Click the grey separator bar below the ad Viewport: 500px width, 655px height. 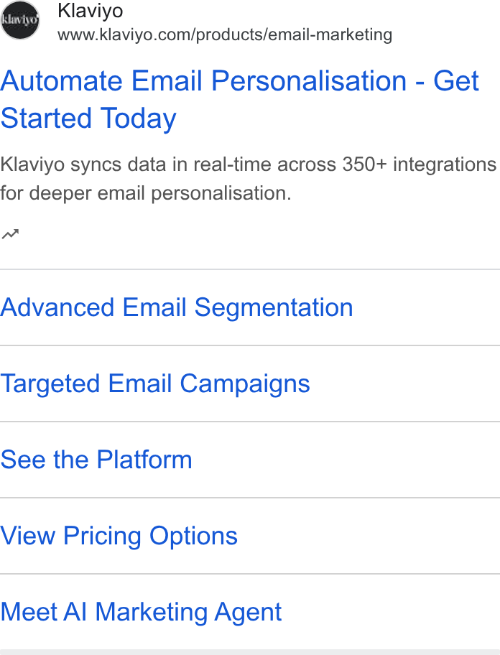(250, 652)
